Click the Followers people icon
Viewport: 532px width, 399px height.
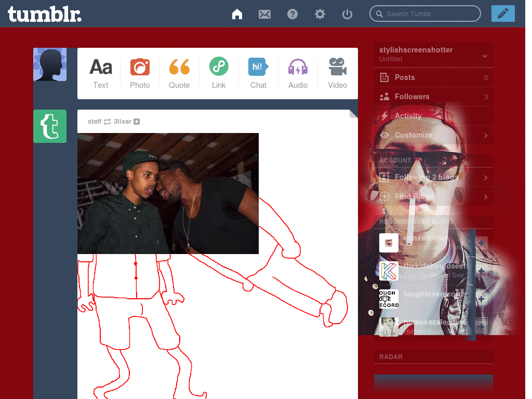(384, 97)
